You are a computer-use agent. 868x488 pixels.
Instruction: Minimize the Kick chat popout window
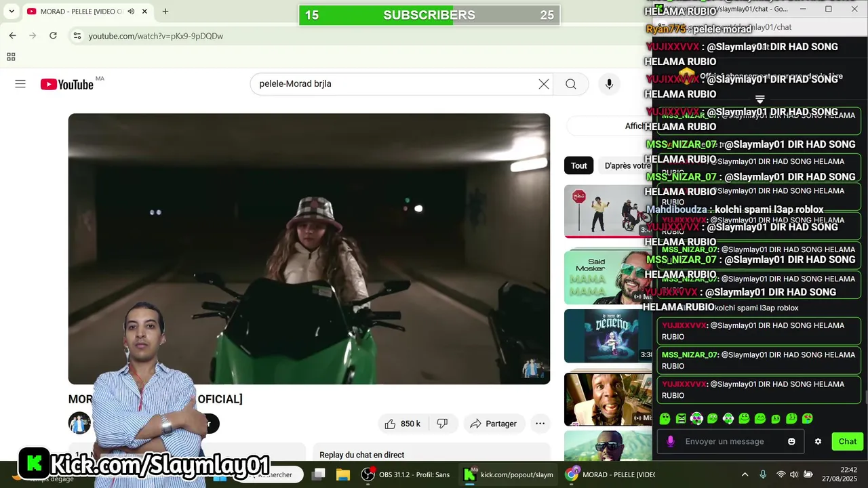click(x=803, y=9)
